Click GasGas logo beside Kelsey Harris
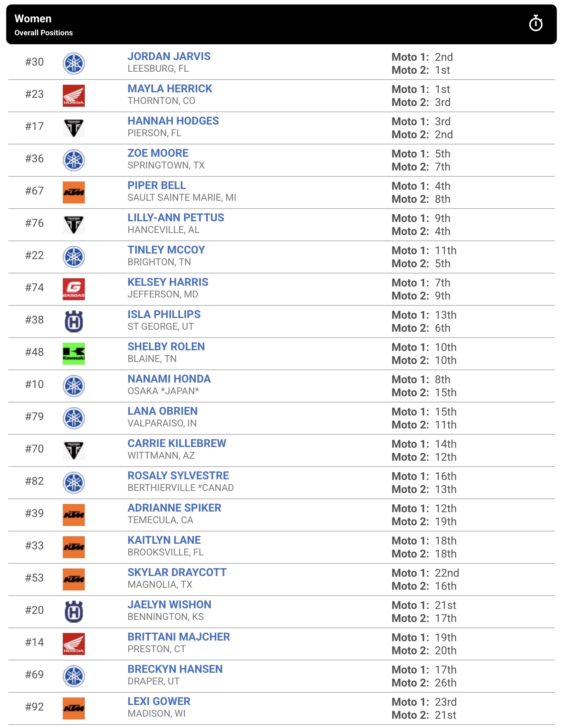Screen dimensions: 563x728 [x=74, y=289]
